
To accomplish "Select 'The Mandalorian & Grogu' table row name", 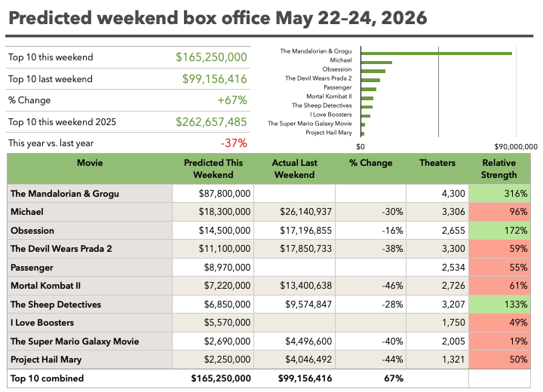I will coord(65,194).
